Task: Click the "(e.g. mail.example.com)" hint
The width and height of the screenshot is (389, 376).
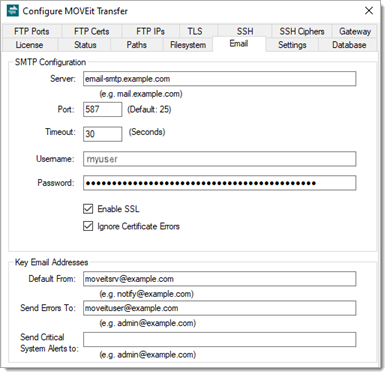Action: pyautogui.click(x=141, y=94)
